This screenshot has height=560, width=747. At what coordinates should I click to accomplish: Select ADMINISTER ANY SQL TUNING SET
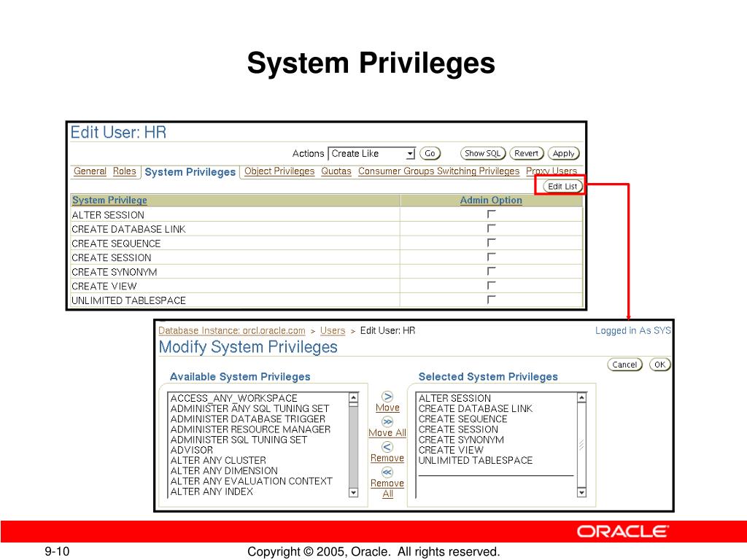click(x=249, y=408)
